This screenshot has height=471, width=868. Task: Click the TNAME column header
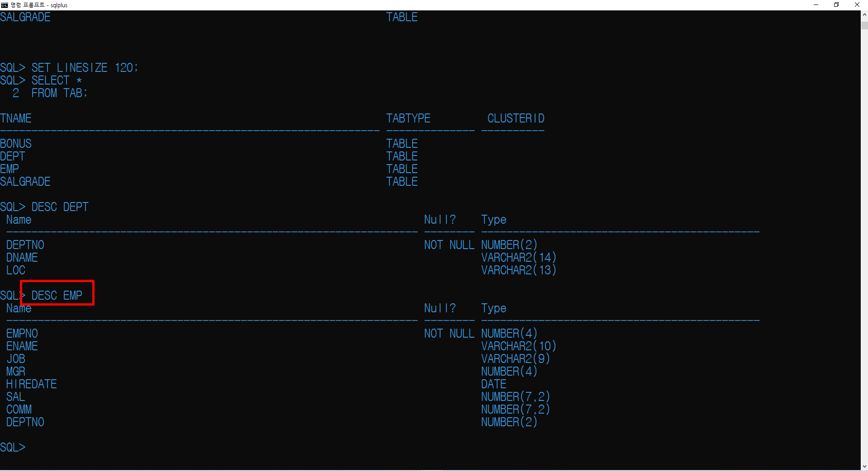point(16,118)
